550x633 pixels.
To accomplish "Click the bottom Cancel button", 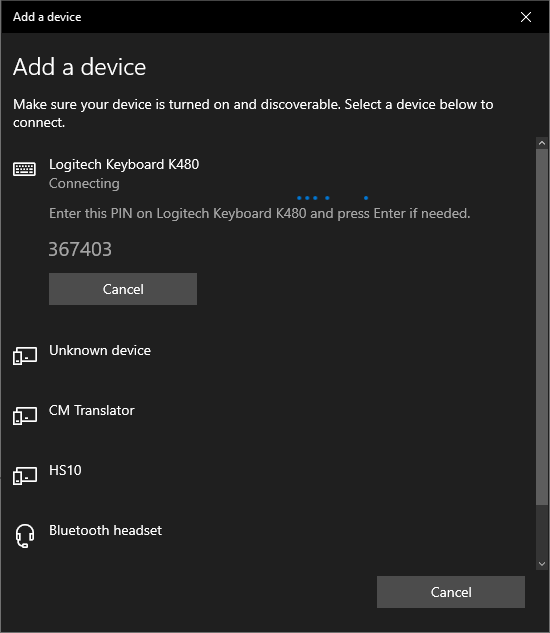I will click(x=451, y=592).
